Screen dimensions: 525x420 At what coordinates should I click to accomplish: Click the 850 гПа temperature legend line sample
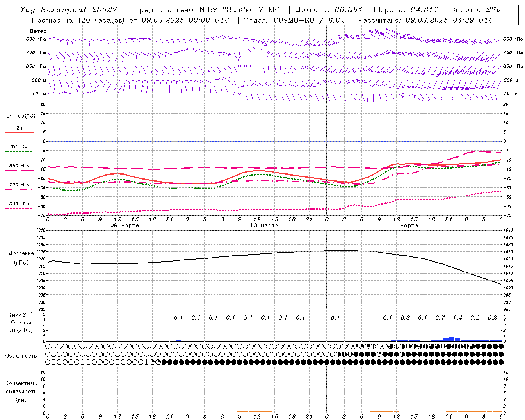tap(19, 171)
